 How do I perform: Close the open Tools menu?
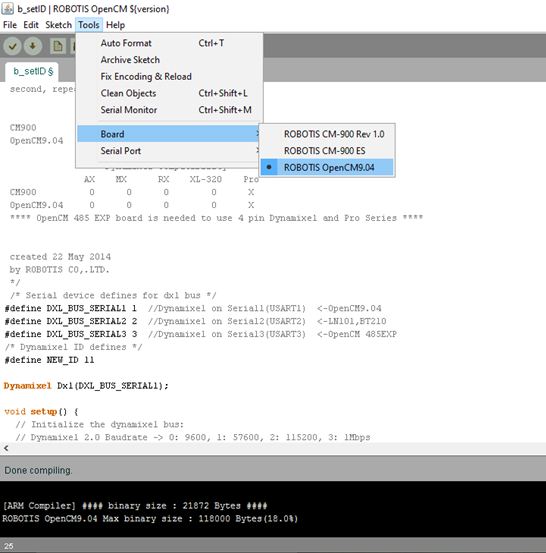(x=89, y=25)
